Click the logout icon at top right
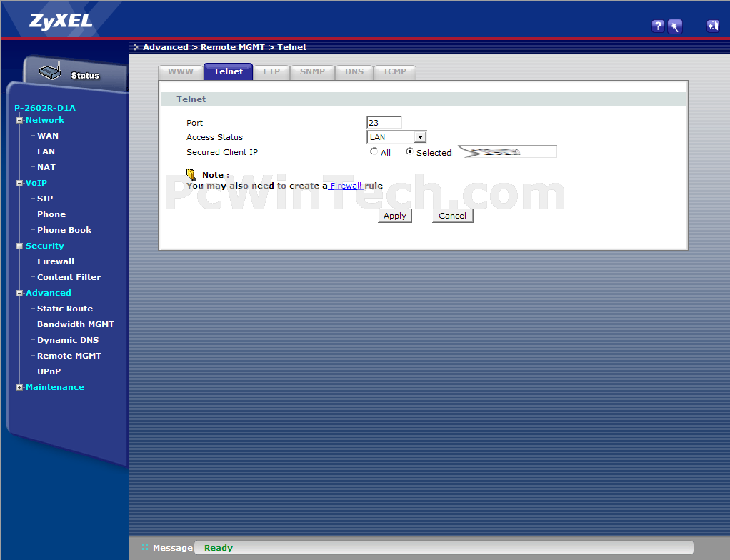Viewport: 730px width, 560px height. click(x=713, y=26)
